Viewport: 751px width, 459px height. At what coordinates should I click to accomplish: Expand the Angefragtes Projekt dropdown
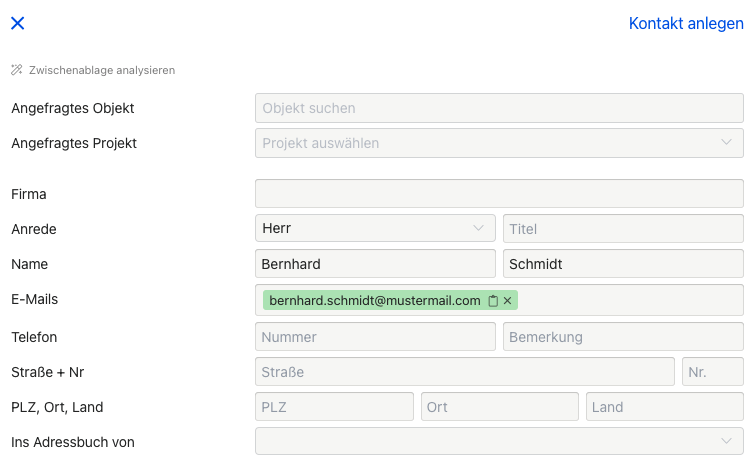[x=499, y=143]
